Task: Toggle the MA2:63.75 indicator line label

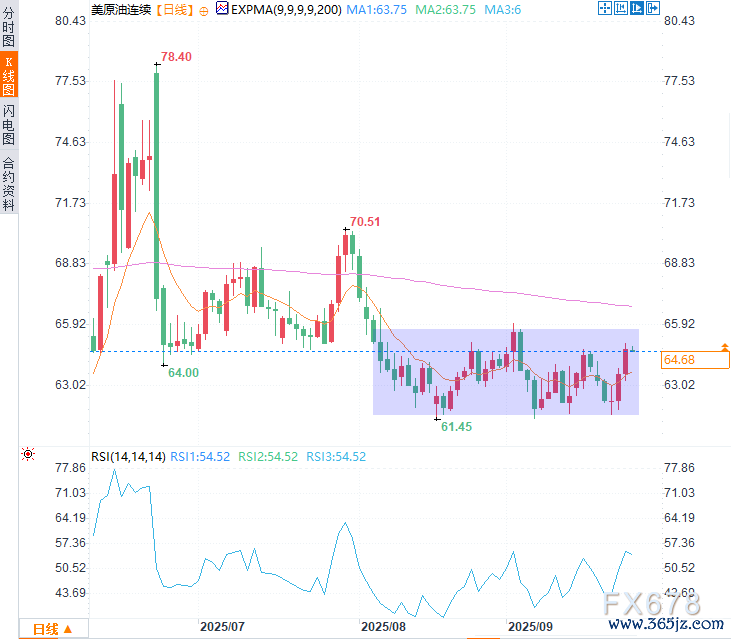Action: [x=444, y=9]
